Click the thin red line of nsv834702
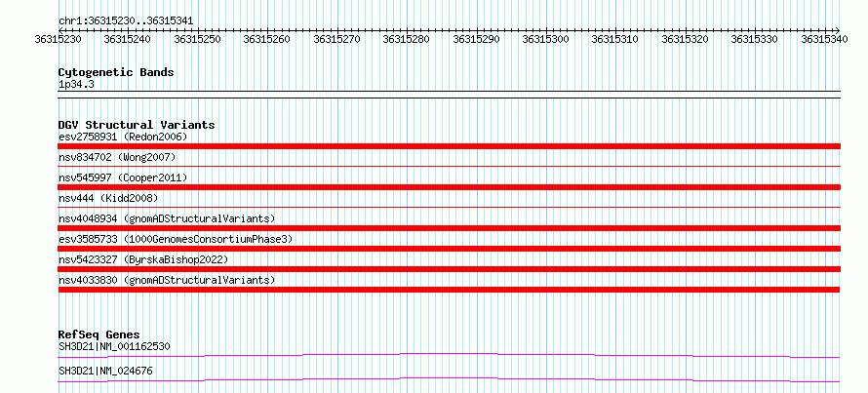868x393 pixels. 449,166
